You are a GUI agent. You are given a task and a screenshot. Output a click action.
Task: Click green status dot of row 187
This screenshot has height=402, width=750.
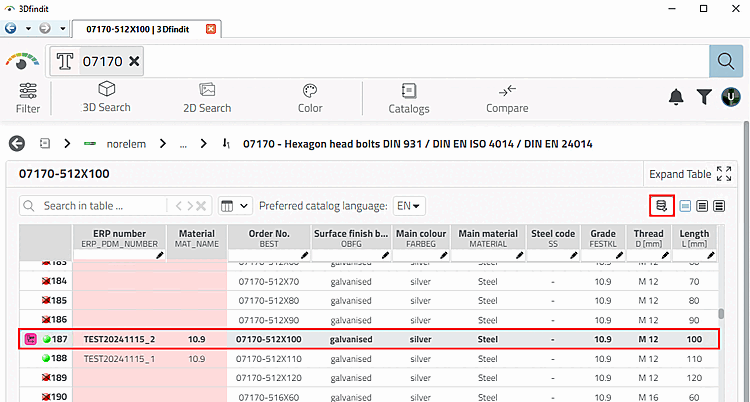46,339
